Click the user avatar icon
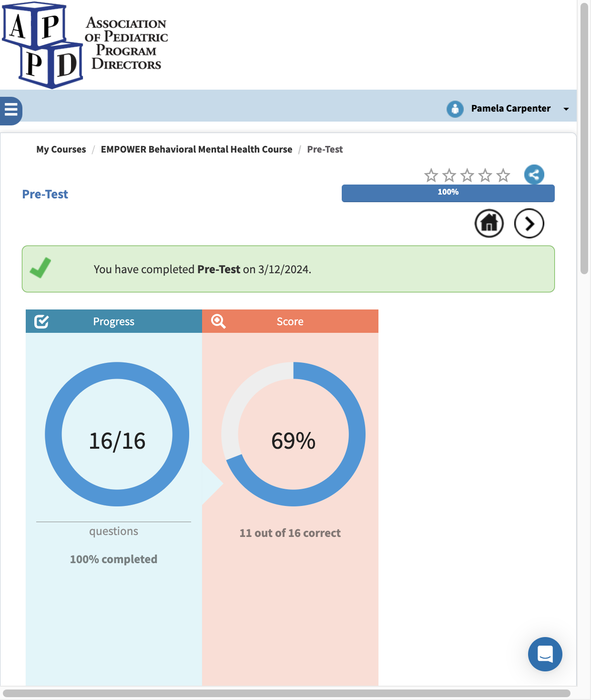Viewport: 591px width, 700px height. click(x=455, y=109)
